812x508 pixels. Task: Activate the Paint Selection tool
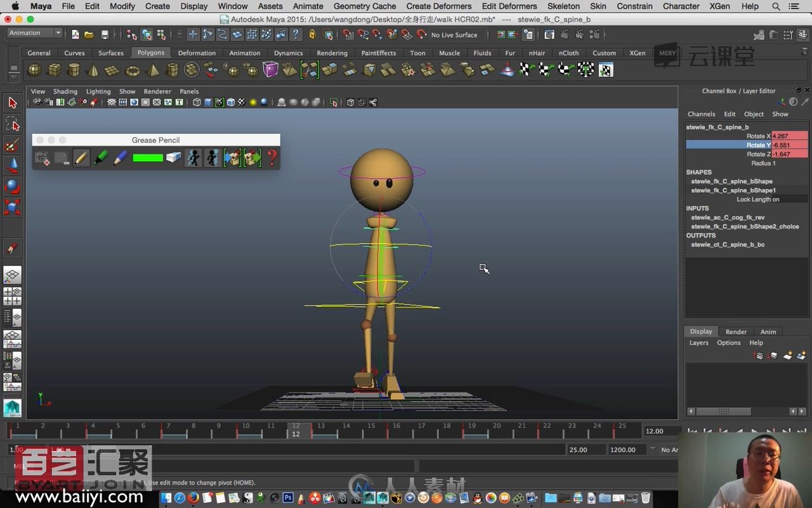pyautogui.click(x=12, y=145)
